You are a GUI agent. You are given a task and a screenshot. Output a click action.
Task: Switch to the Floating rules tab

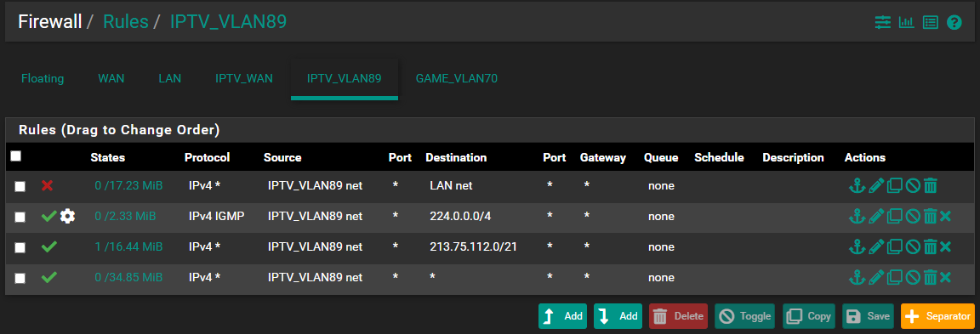[x=43, y=79]
